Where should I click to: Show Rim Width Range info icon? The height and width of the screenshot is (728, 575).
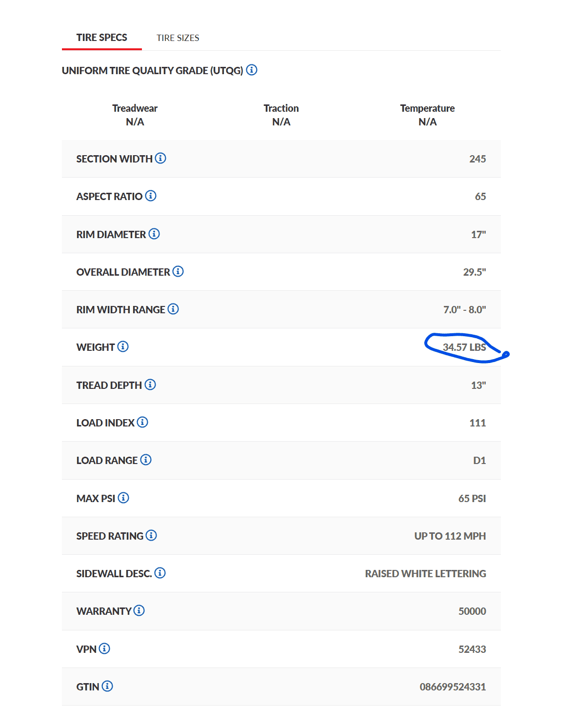click(173, 309)
